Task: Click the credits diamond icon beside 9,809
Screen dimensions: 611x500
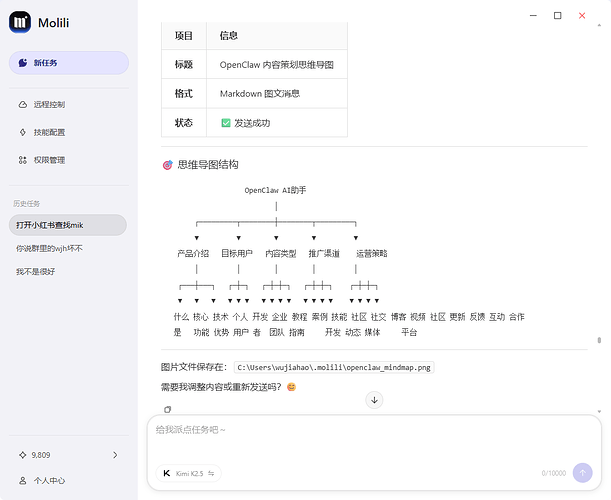Action: point(23,455)
